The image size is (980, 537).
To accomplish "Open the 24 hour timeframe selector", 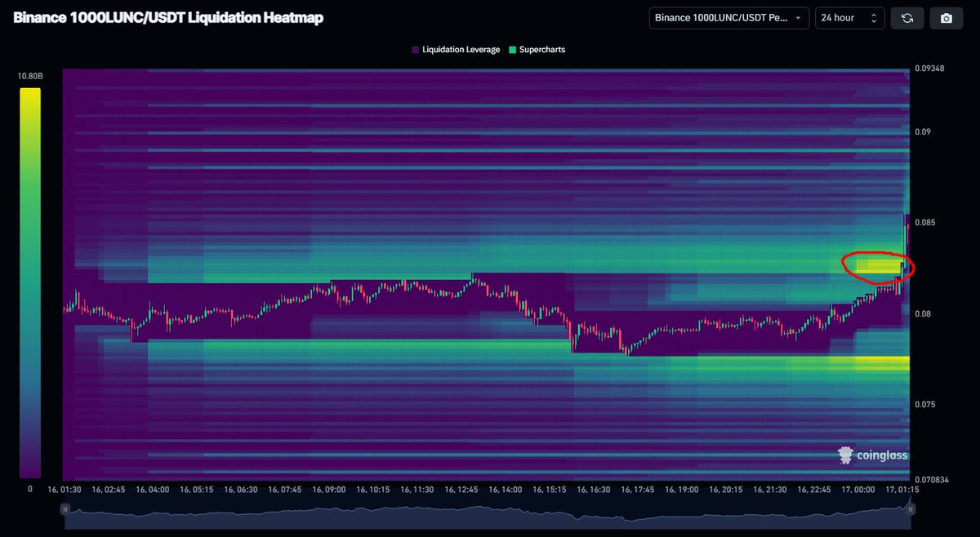I will tap(849, 18).
